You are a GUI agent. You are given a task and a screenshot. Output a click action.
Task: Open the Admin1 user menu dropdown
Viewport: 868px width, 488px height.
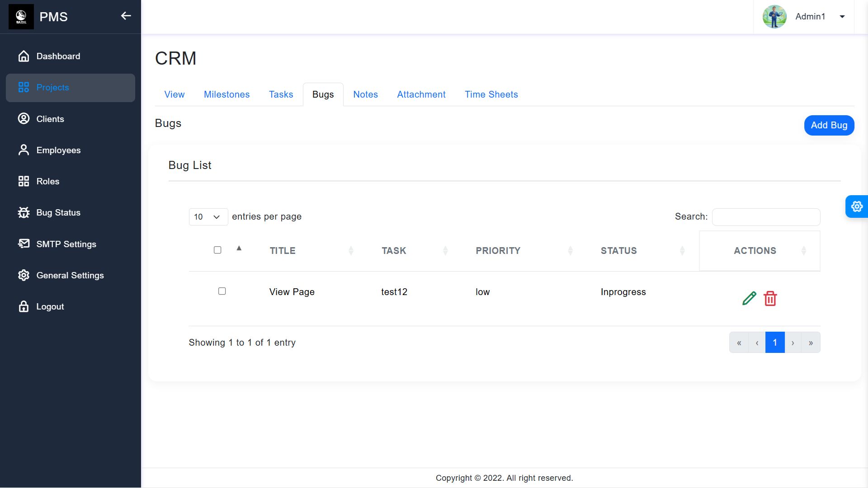coord(842,17)
